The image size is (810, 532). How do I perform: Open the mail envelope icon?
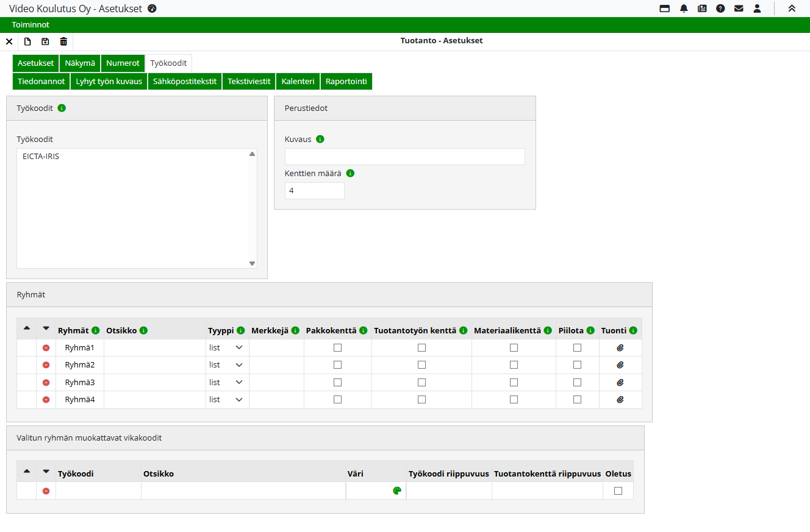click(739, 9)
